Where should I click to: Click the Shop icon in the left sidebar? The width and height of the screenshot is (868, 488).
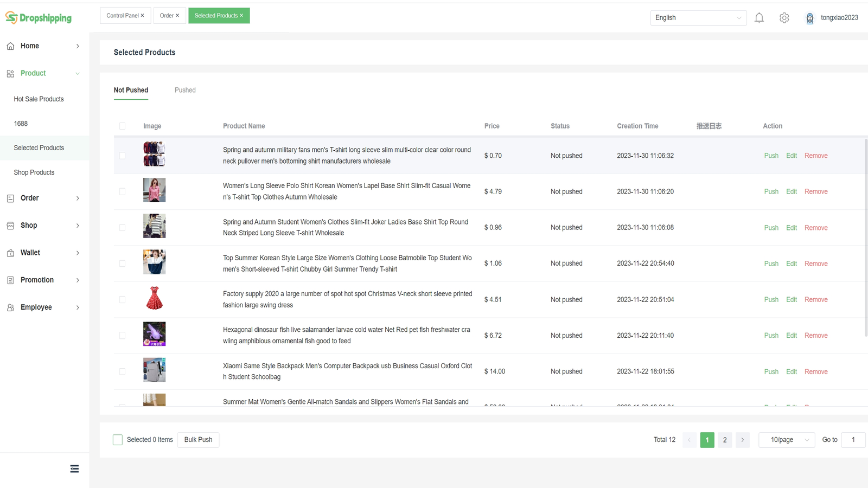click(10, 225)
